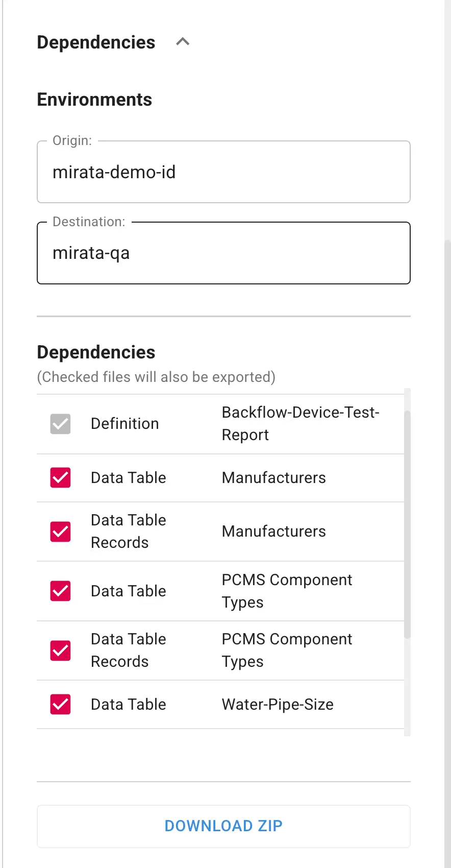Image resolution: width=451 pixels, height=868 pixels.
Task: Click the Environments section heading
Action: [94, 99]
